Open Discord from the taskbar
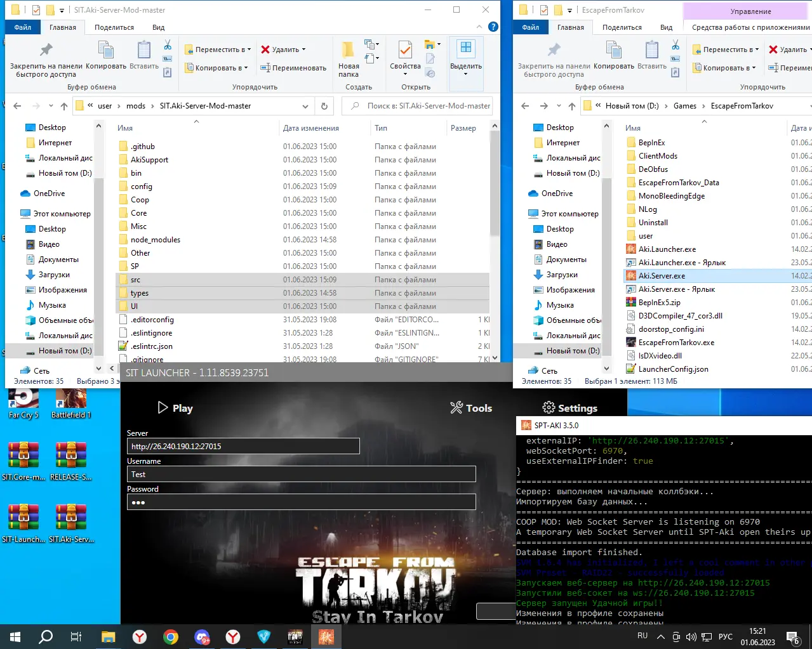812x649 pixels. click(202, 636)
